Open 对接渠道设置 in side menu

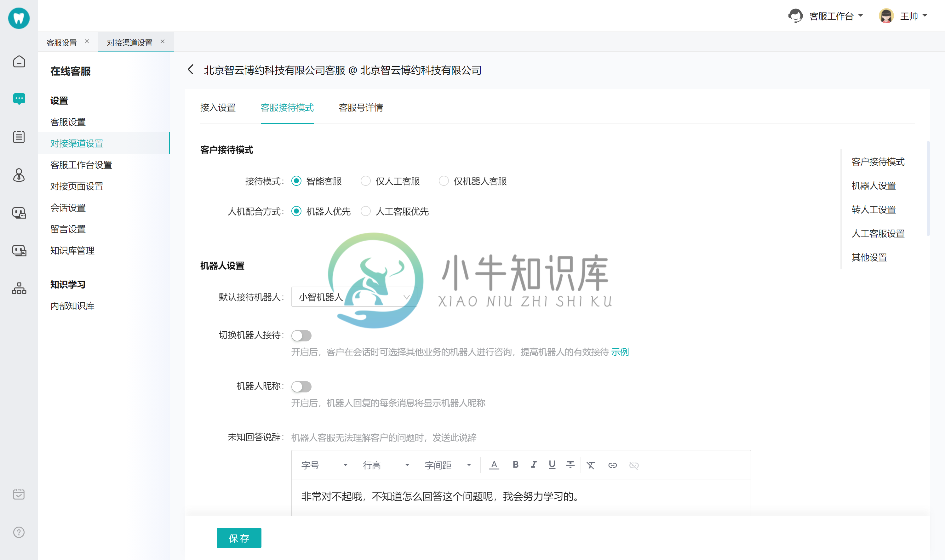(104, 143)
